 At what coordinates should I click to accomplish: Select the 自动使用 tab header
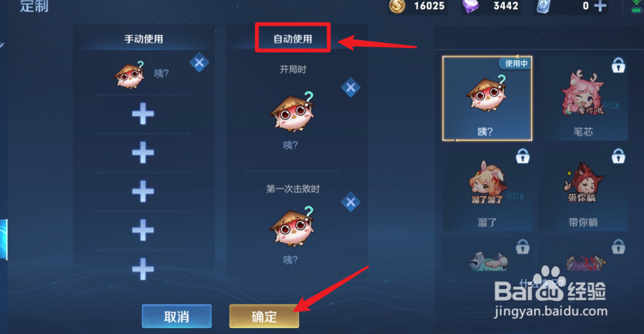pos(293,38)
